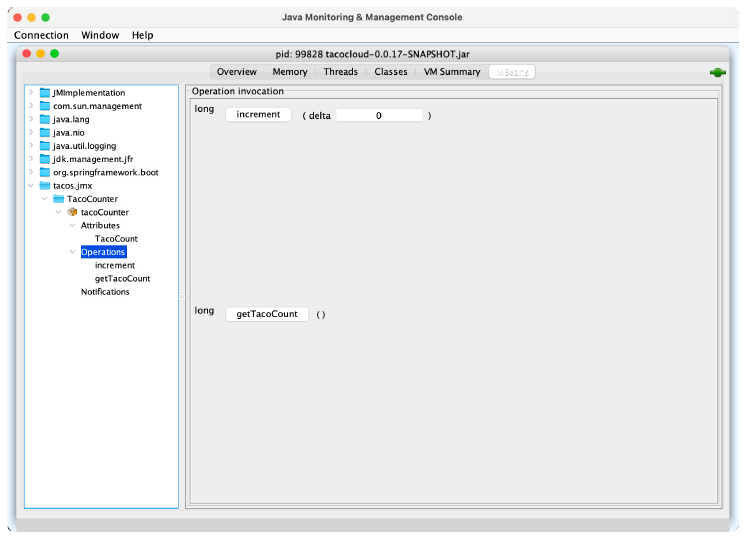Click the delta parameter input field
744x542 pixels.
pos(379,116)
